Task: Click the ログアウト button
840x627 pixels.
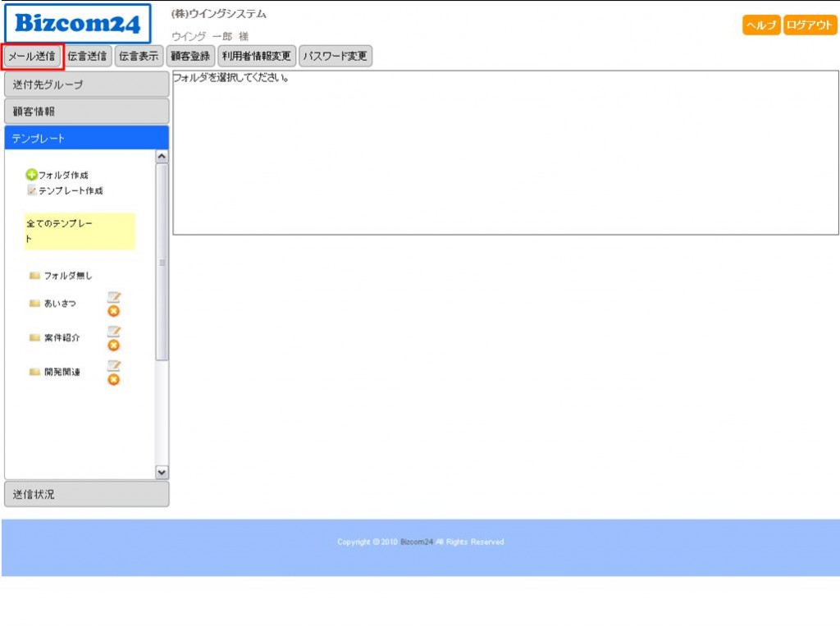Action: [810, 25]
